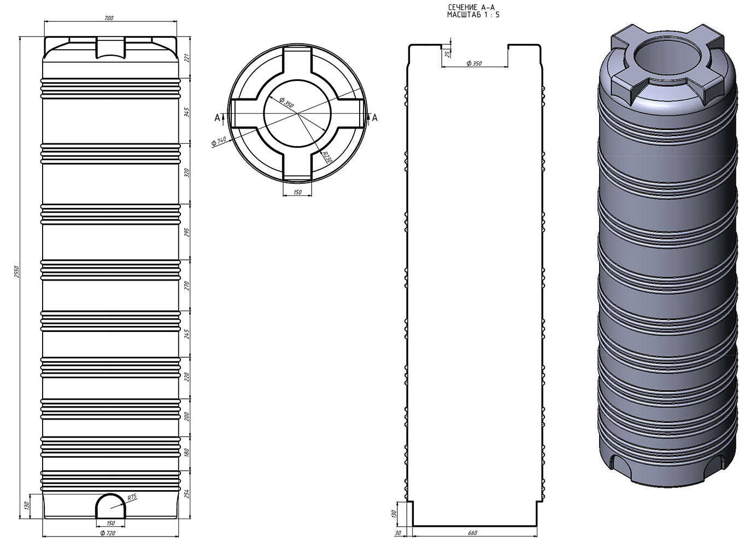
Task: Select the 2550 overall height dimension
Action: click(x=16, y=272)
